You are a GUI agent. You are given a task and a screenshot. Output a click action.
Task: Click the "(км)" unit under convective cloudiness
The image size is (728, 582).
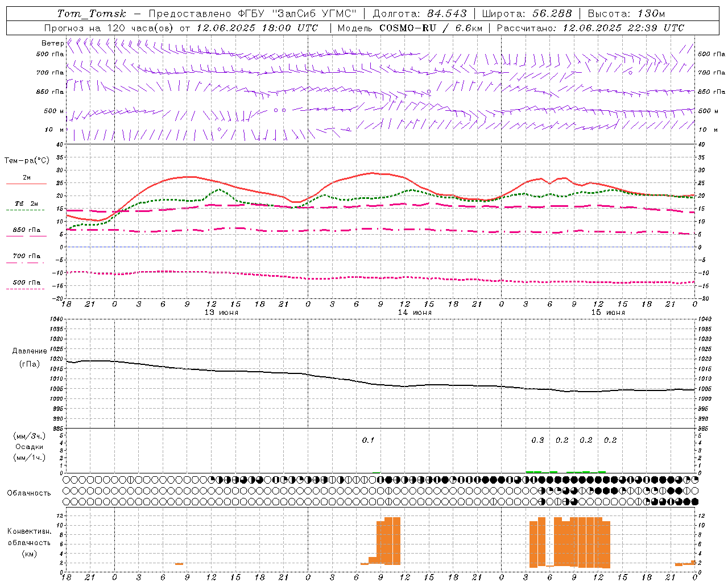(x=30, y=554)
